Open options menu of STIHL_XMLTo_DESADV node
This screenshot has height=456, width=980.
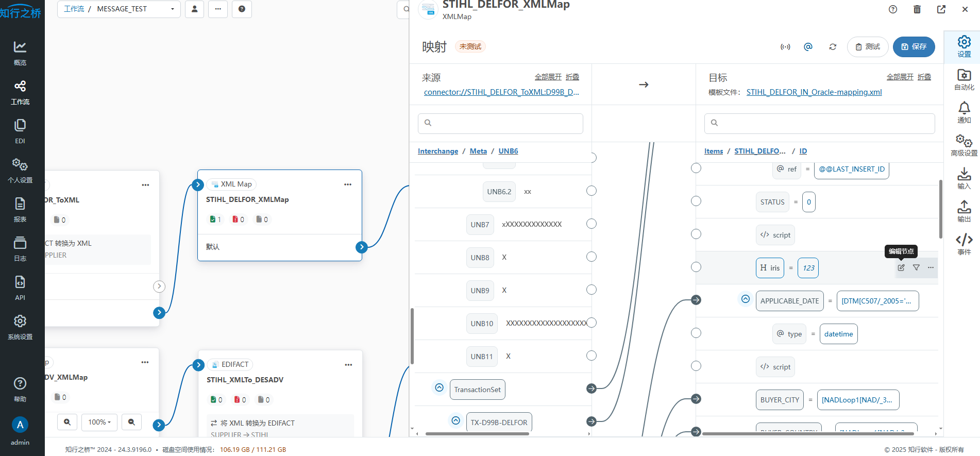pyautogui.click(x=348, y=365)
